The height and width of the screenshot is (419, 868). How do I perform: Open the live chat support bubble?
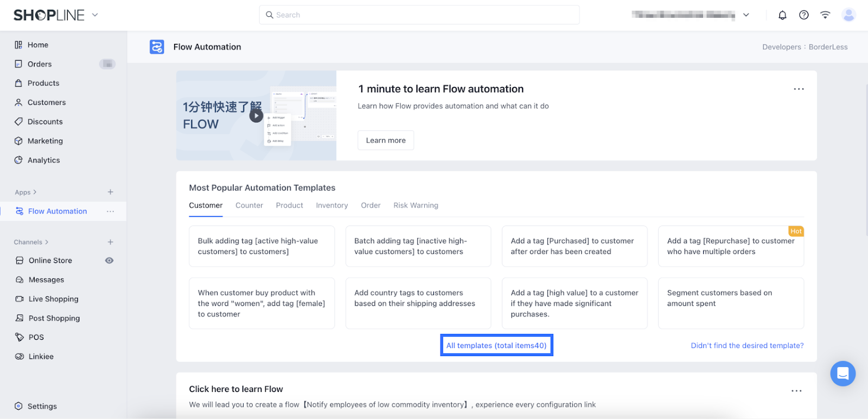click(843, 373)
